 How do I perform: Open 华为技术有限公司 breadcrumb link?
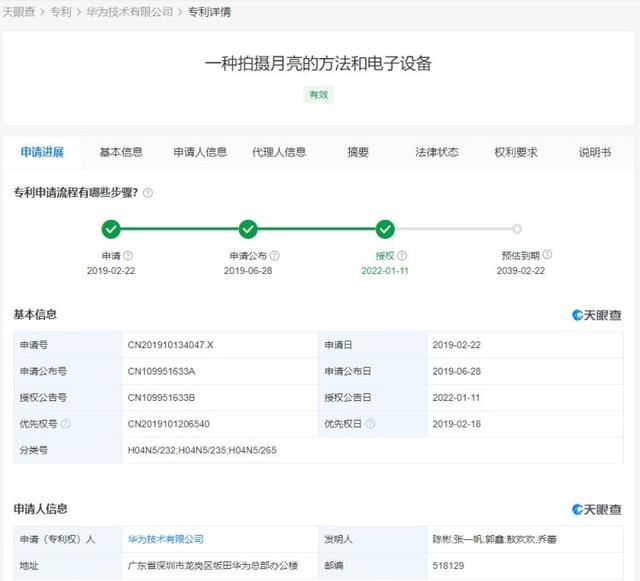(129, 12)
